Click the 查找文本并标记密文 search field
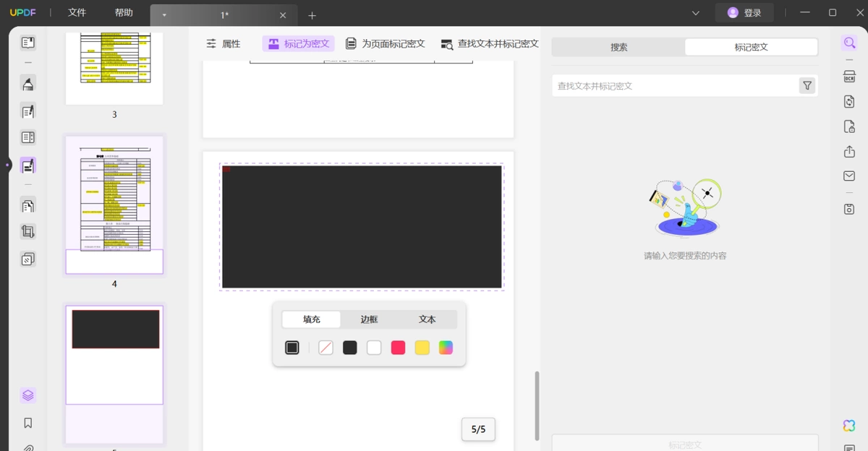868x451 pixels. tap(674, 86)
